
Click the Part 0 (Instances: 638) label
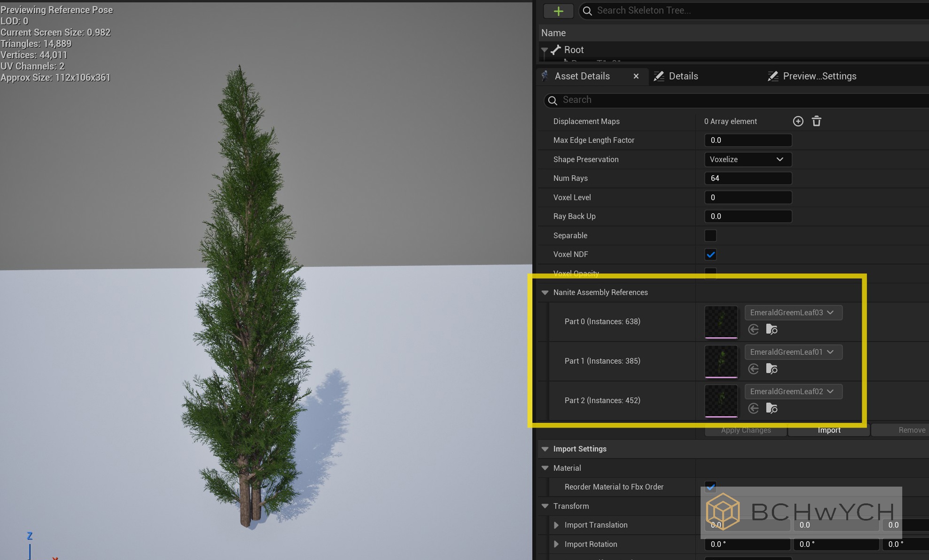[602, 322]
